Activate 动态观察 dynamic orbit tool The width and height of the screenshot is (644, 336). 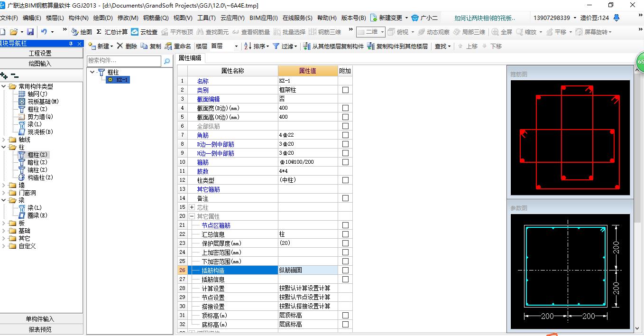[433, 32]
